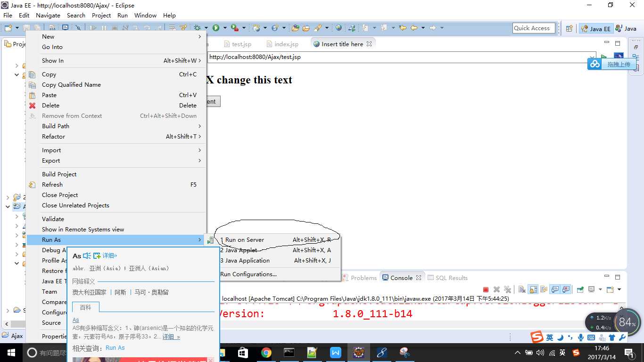
Task: Click the Open Perspective icon
Action: point(569,29)
